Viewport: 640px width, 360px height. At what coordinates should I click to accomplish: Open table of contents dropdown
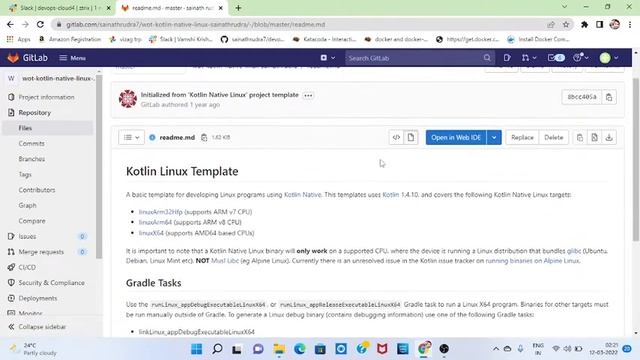point(131,138)
